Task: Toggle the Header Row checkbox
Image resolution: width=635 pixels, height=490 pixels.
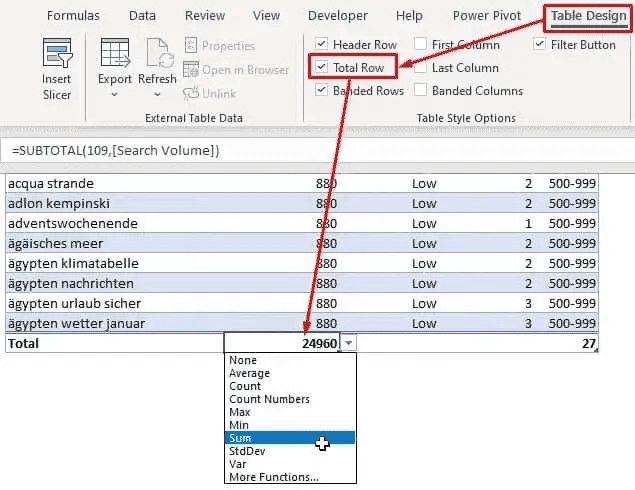Action: click(x=322, y=43)
